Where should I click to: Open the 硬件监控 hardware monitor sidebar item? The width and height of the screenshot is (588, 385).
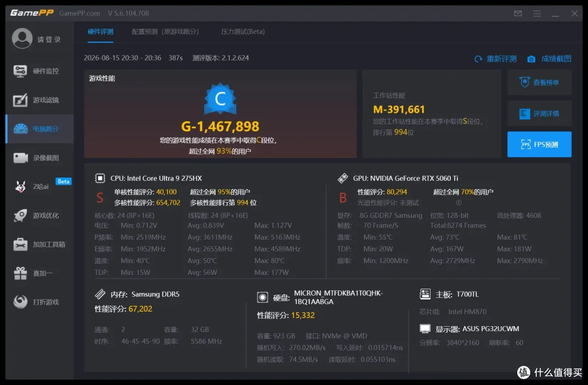39,71
